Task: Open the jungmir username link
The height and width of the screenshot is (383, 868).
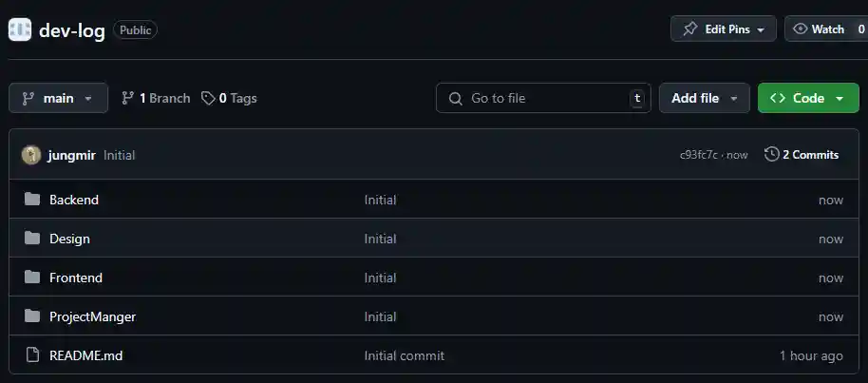Action: [x=73, y=155]
